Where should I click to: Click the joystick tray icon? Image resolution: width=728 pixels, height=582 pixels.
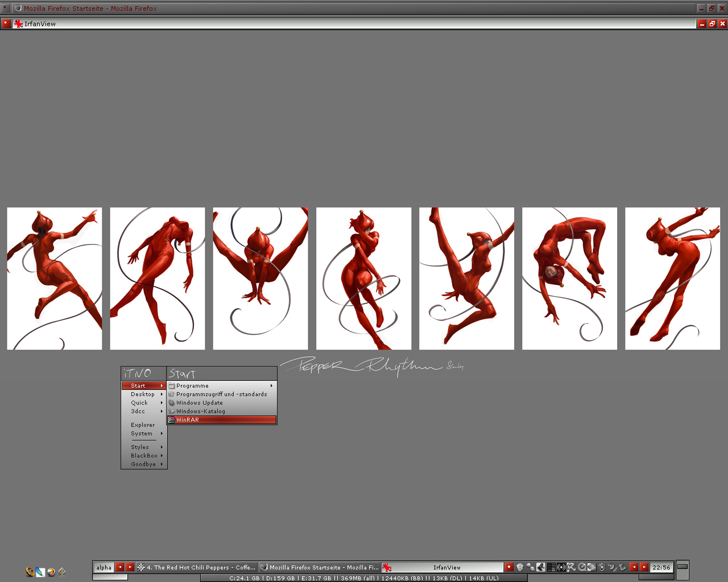point(541,567)
